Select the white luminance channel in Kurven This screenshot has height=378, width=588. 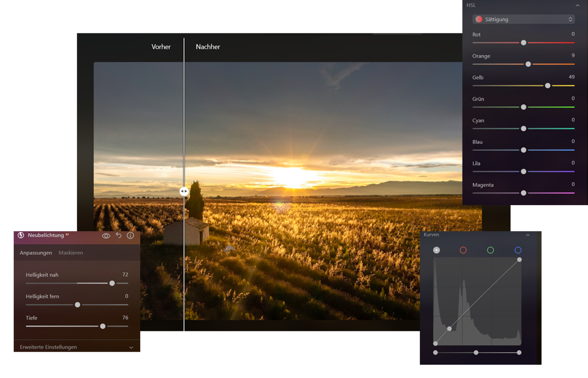(436, 250)
